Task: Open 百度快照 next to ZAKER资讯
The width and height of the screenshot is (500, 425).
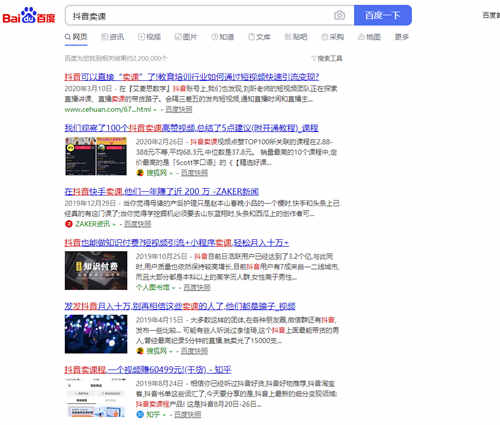Action: pyautogui.click(x=138, y=224)
